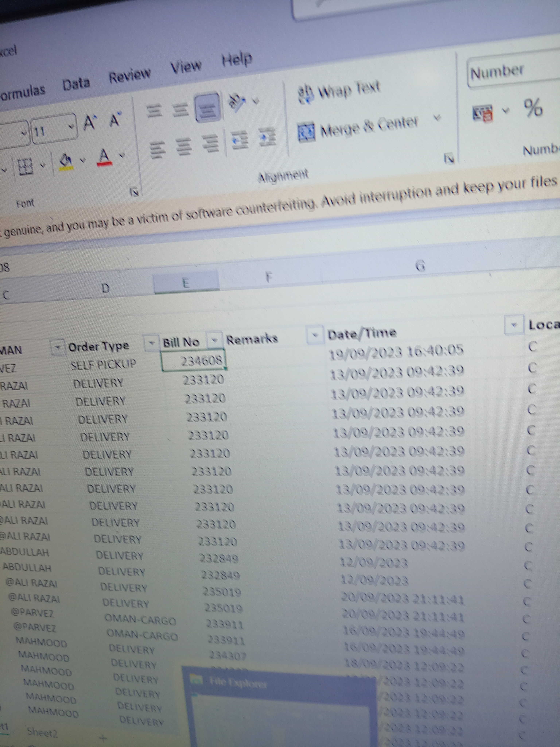Viewport: 560px width, 747px height.
Task: Apply Top Align to cell
Action: pos(155,111)
